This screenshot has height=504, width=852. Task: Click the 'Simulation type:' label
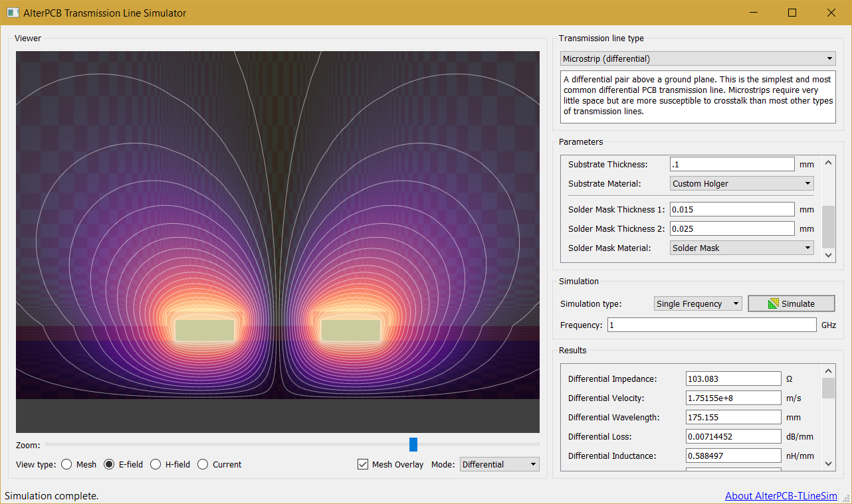[x=591, y=304]
